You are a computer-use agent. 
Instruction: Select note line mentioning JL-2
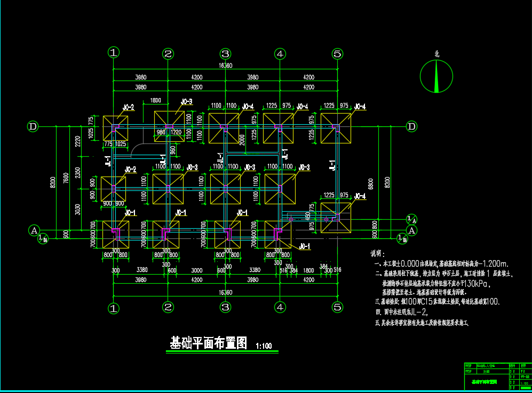click(x=402, y=312)
